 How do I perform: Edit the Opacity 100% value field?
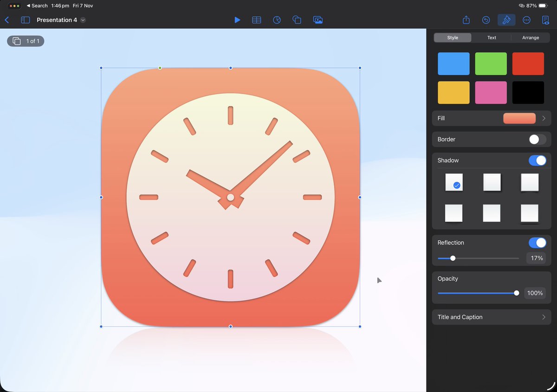pos(535,293)
